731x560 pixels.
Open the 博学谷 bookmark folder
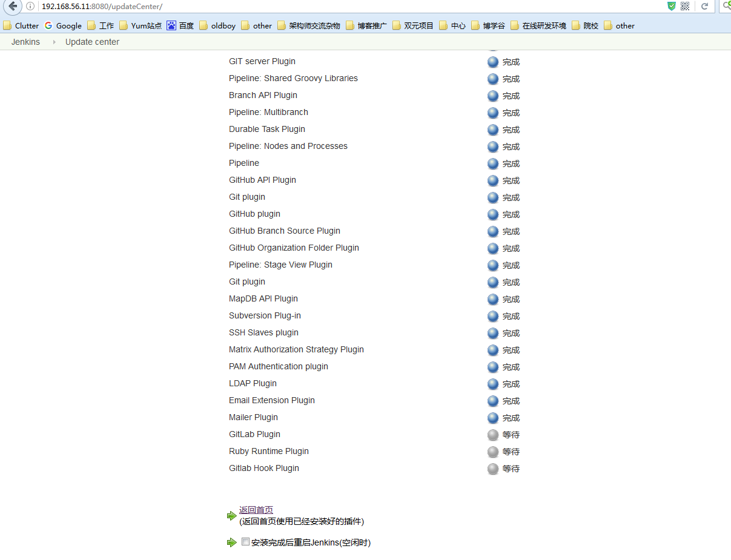coord(488,25)
